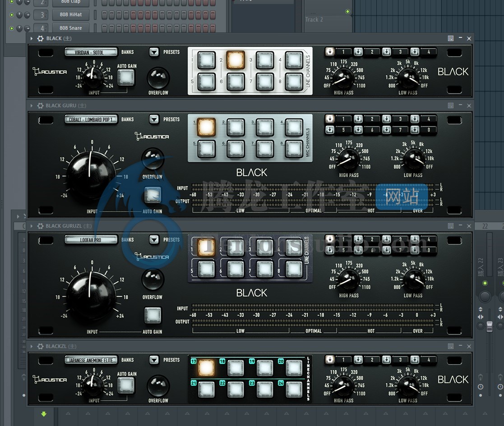Toggle Auto Gain in Japanese Anemone Elite plugin
This screenshot has height=426, width=504.
point(126,385)
